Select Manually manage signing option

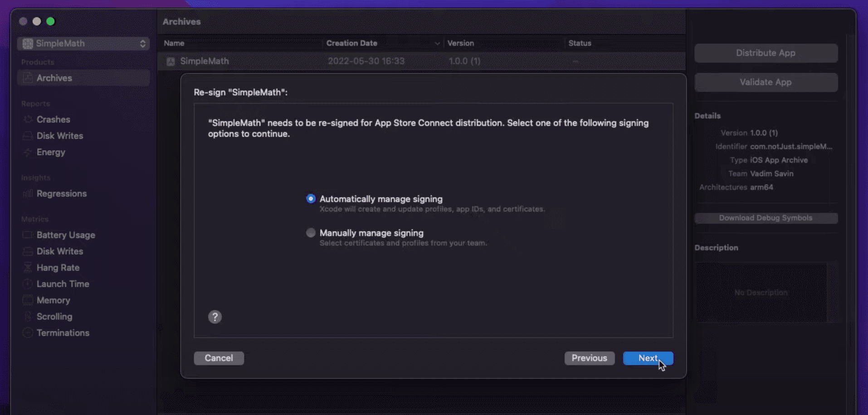click(x=311, y=233)
